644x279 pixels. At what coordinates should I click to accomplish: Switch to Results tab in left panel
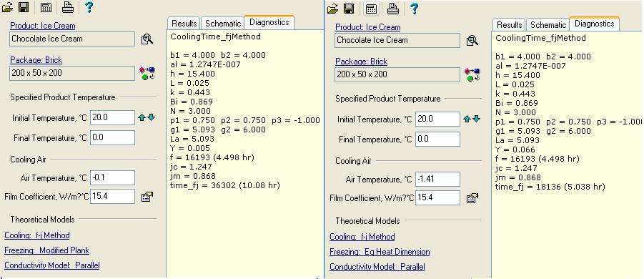pyautogui.click(x=184, y=24)
